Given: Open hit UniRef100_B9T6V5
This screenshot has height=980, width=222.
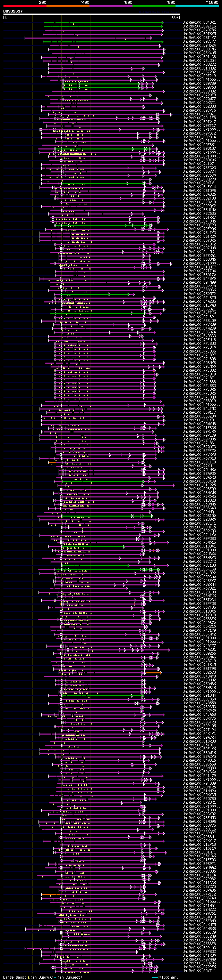Looking at the screenshot, I should [199, 34].
